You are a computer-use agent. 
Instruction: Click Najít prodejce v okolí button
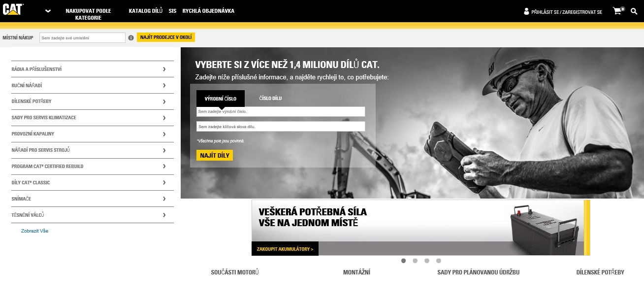pyautogui.click(x=166, y=37)
